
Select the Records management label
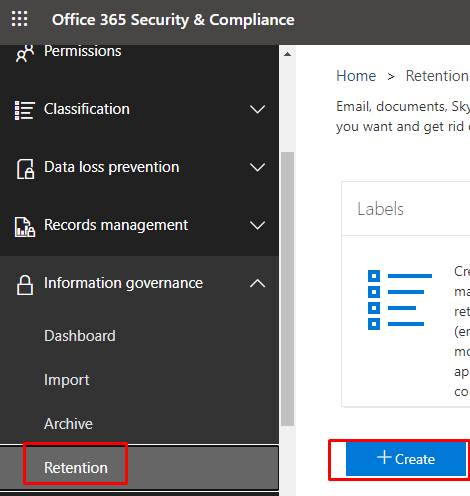tap(116, 225)
